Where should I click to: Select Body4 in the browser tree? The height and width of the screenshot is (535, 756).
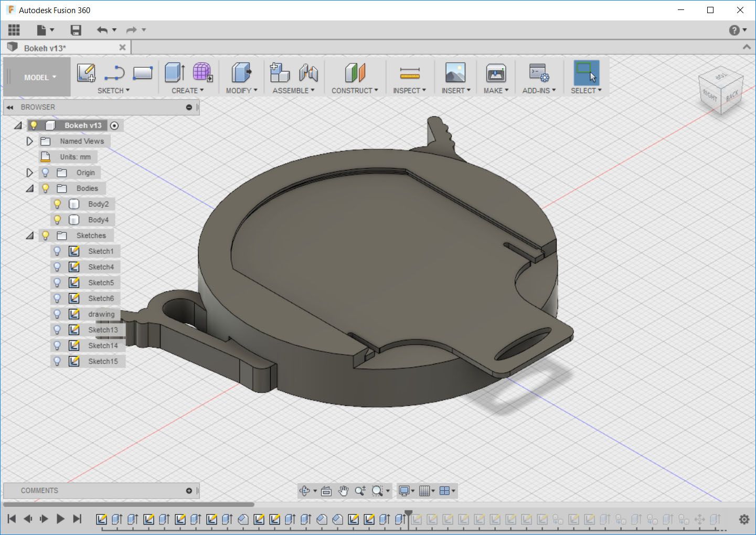click(98, 220)
